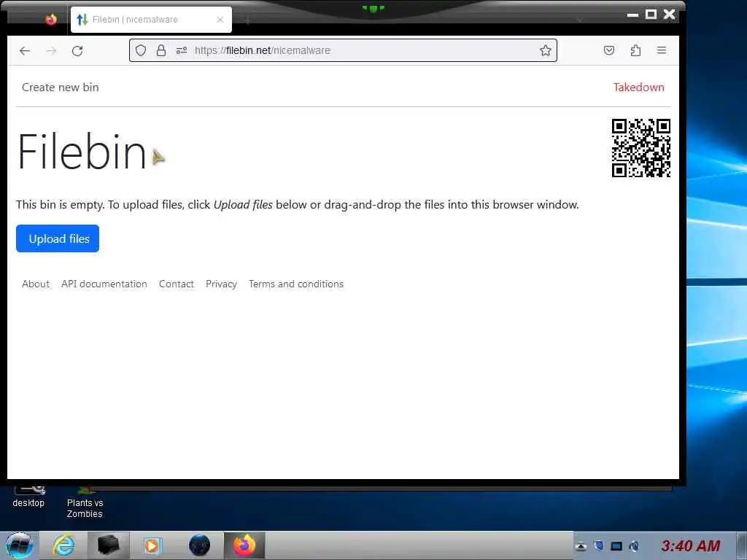Image resolution: width=747 pixels, height=560 pixels.
Task: Maximize the Firefox window
Action: pyautogui.click(x=651, y=15)
